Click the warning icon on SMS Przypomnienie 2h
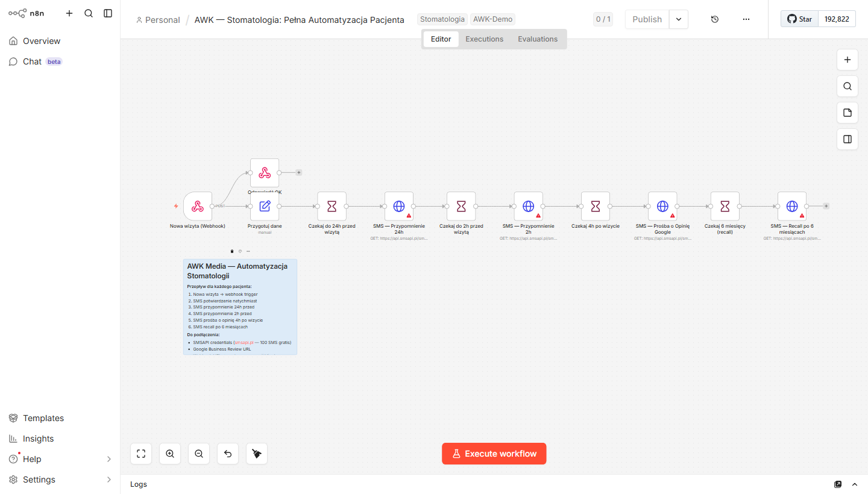868x494 pixels. coord(538,216)
